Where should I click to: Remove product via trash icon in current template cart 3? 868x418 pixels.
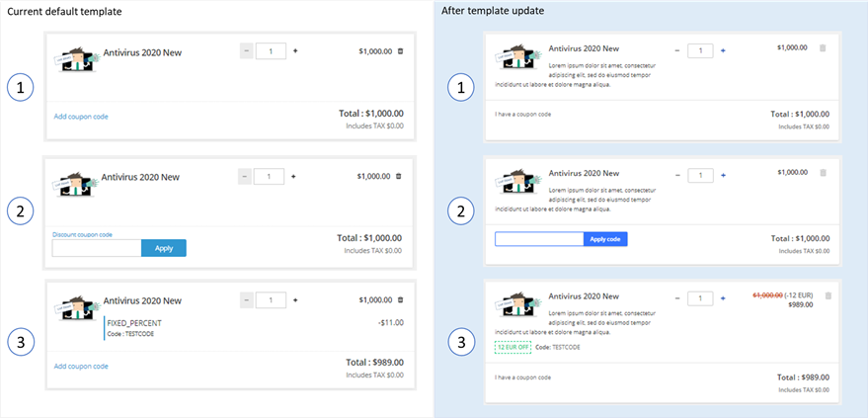point(401,300)
